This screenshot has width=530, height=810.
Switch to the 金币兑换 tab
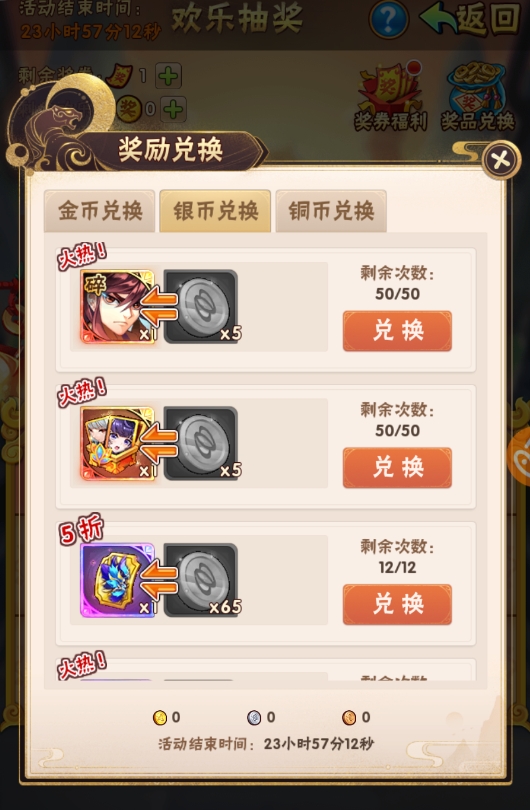[100, 211]
